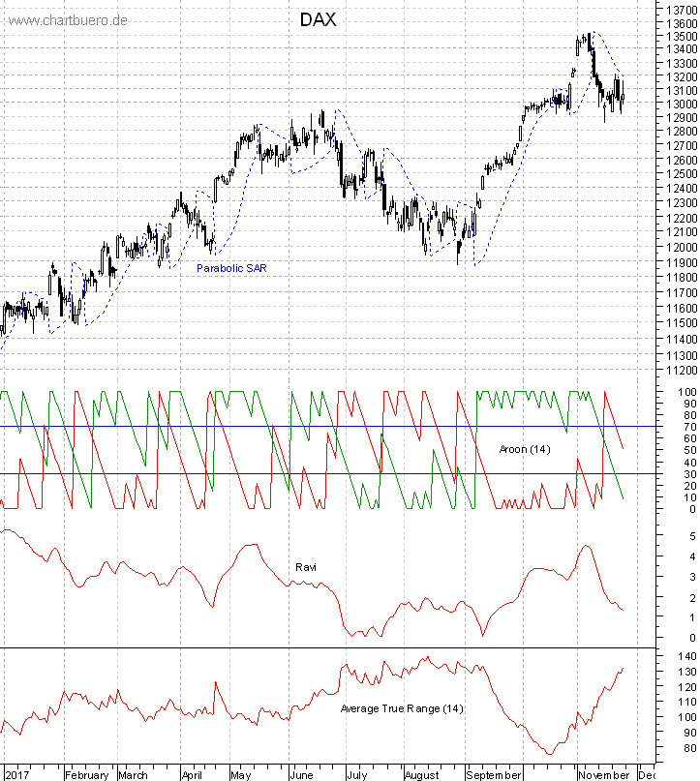Select the 12600 price axis value

682,160
